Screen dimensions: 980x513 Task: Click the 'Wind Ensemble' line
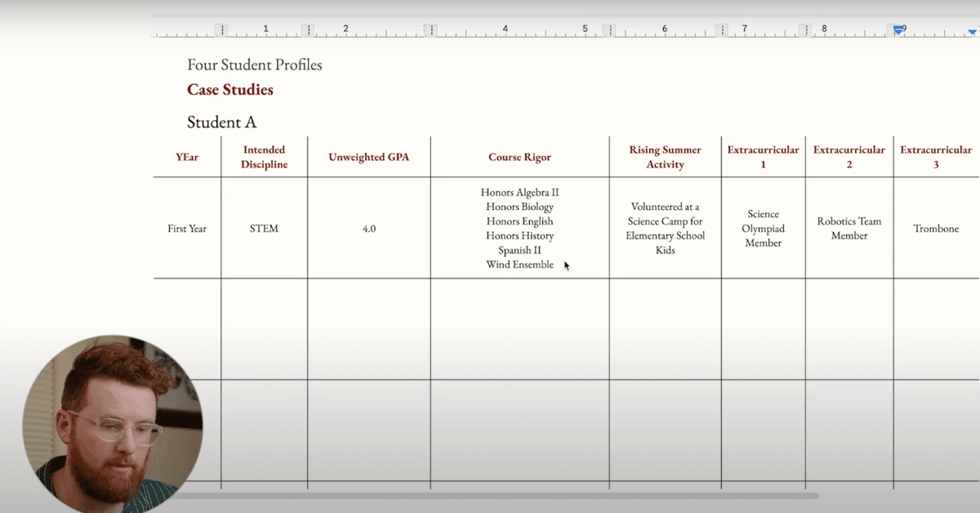coord(520,265)
